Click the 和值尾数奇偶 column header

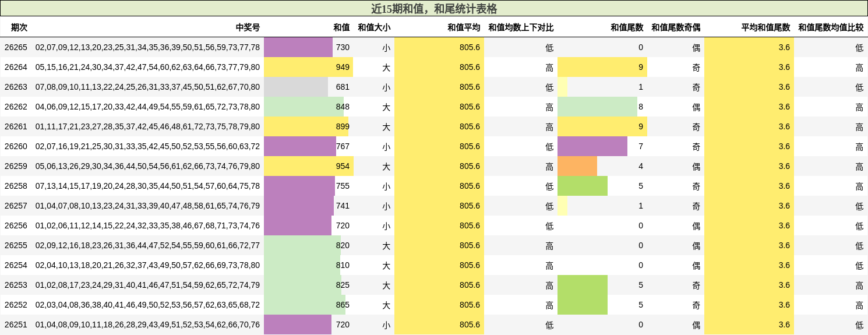click(x=676, y=27)
